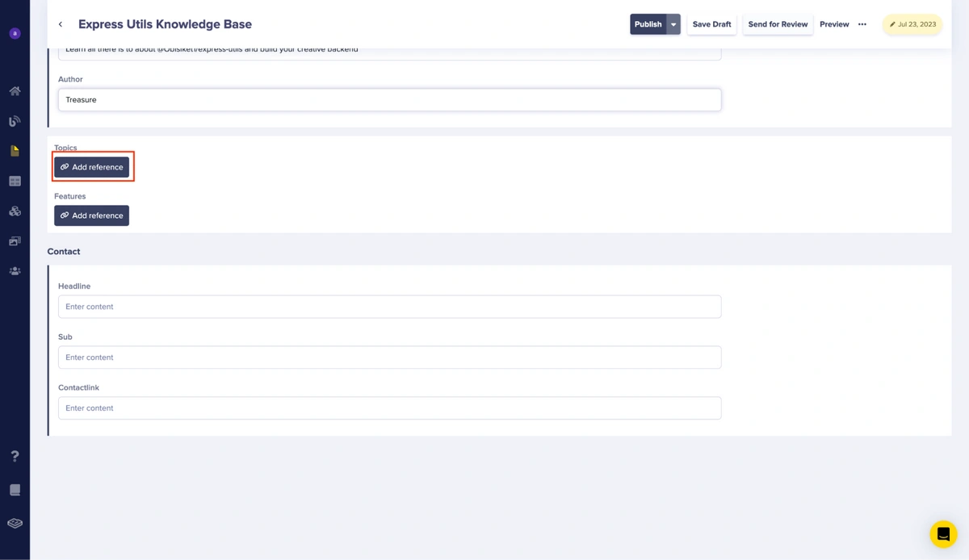Open the Users team icon in sidebar
This screenshot has height=560, width=969.
pyautogui.click(x=15, y=271)
